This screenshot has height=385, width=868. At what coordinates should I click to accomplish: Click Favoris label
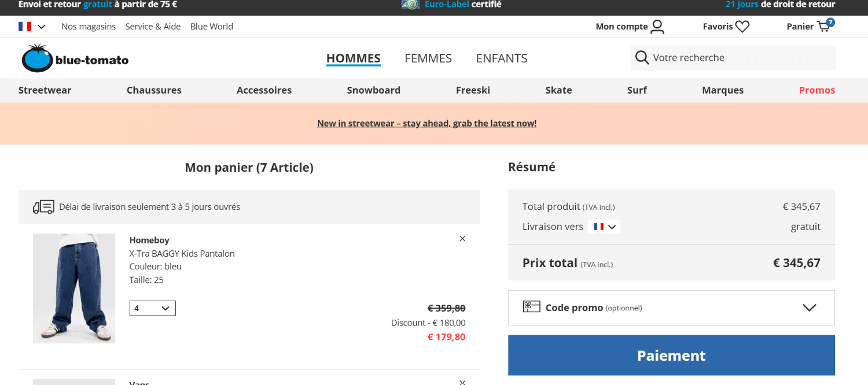click(x=718, y=27)
